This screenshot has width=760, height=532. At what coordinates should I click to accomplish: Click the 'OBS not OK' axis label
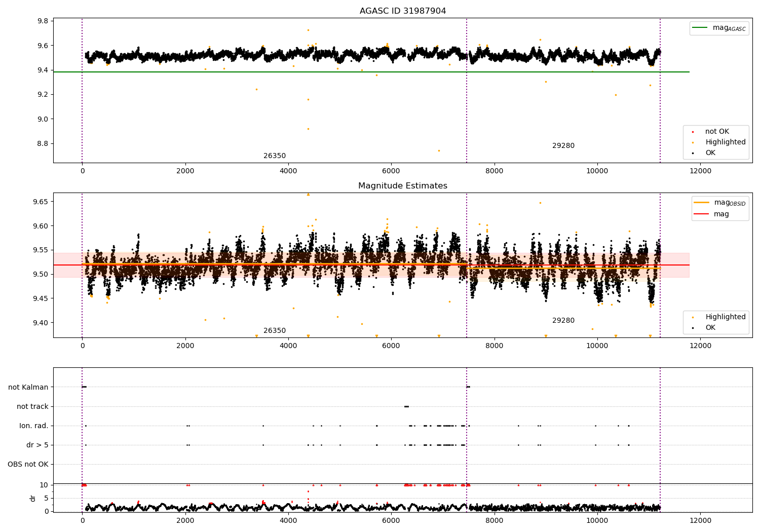coord(28,465)
